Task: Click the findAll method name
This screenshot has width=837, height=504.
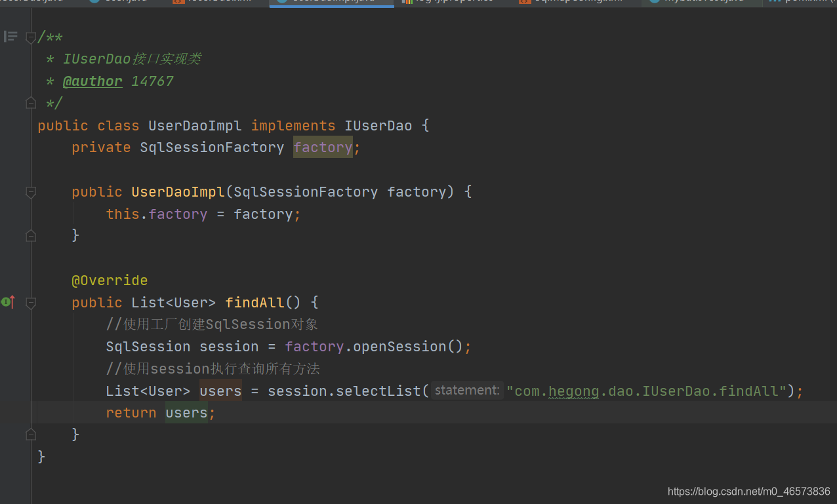Action: point(255,303)
